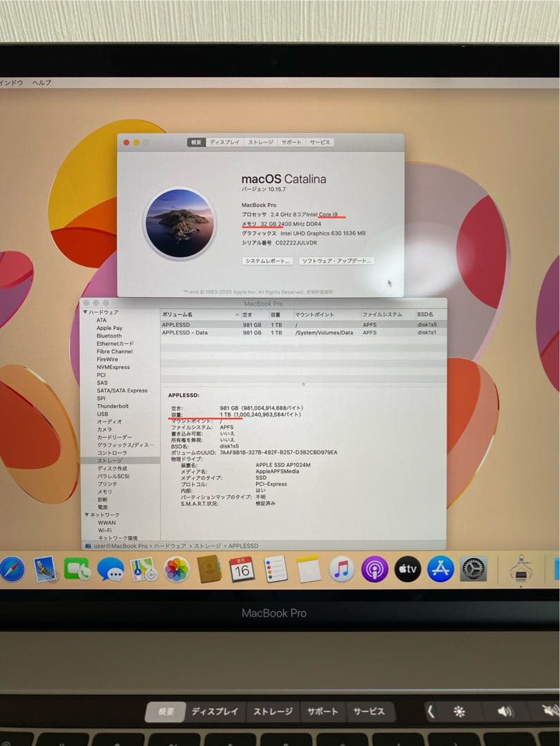Launch Music from the Dock
The height and width of the screenshot is (746, 560).
[x=341, y=569]
